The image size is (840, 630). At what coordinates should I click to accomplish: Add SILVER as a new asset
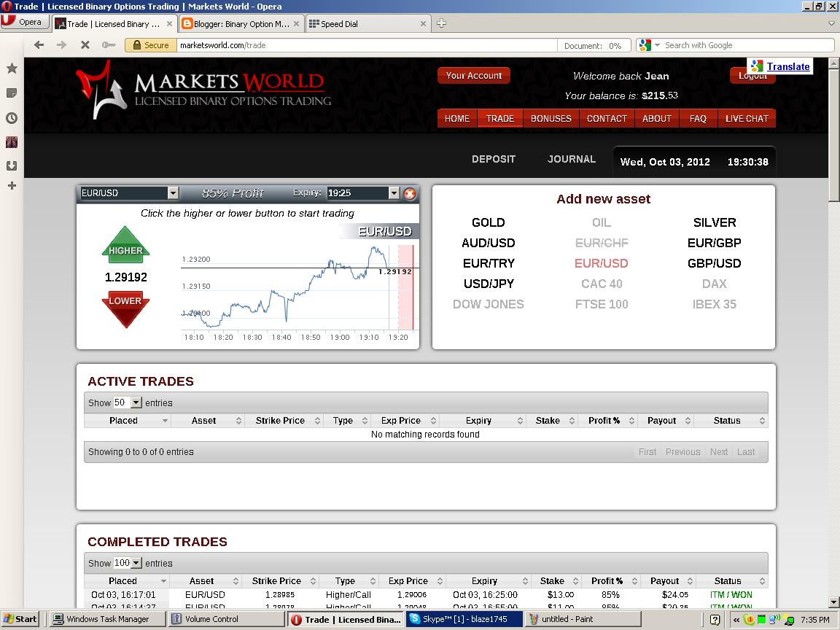[x=715, y=222]
